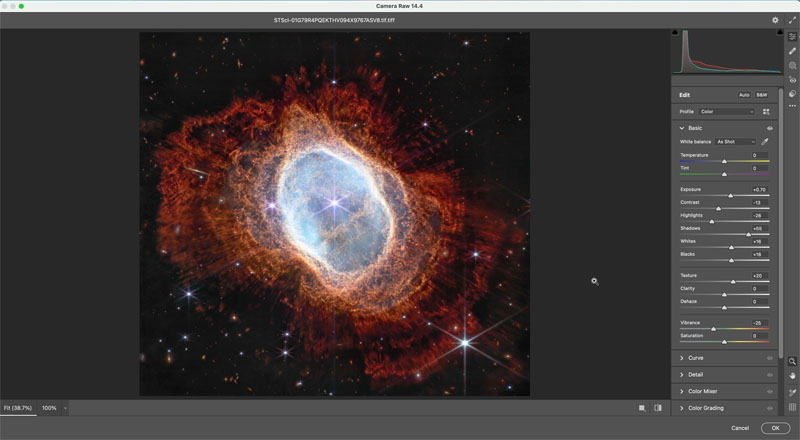
Task: Toggle highlight clipping warning in histogram
Action: 780,32
